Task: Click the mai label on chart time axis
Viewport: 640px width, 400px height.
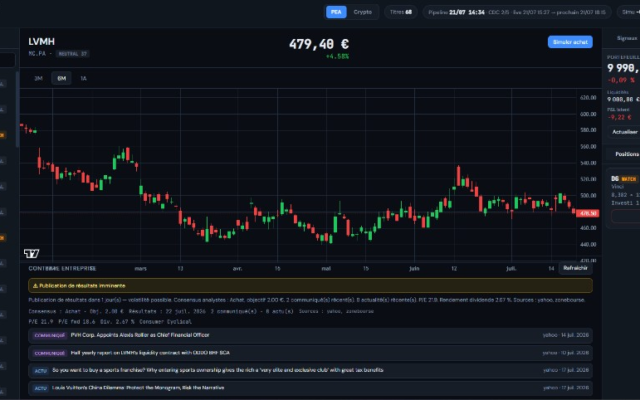Action: (326, 269)
